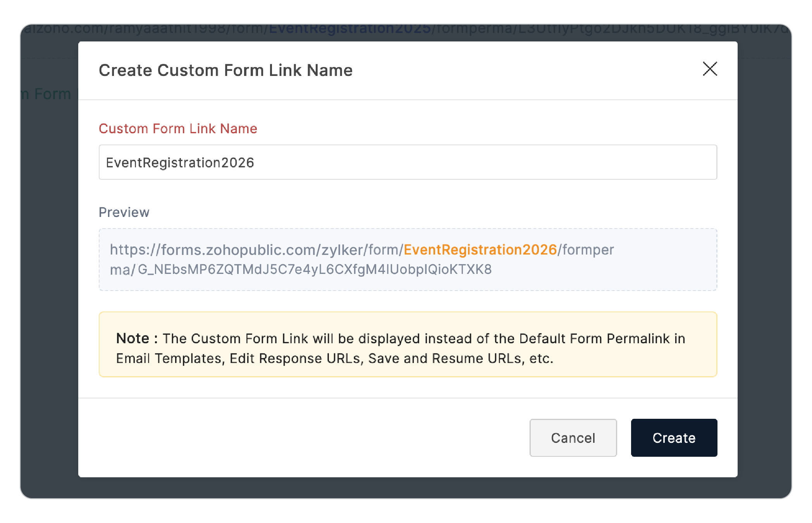Click the second line of the preview URL

[x=301, y=269]
